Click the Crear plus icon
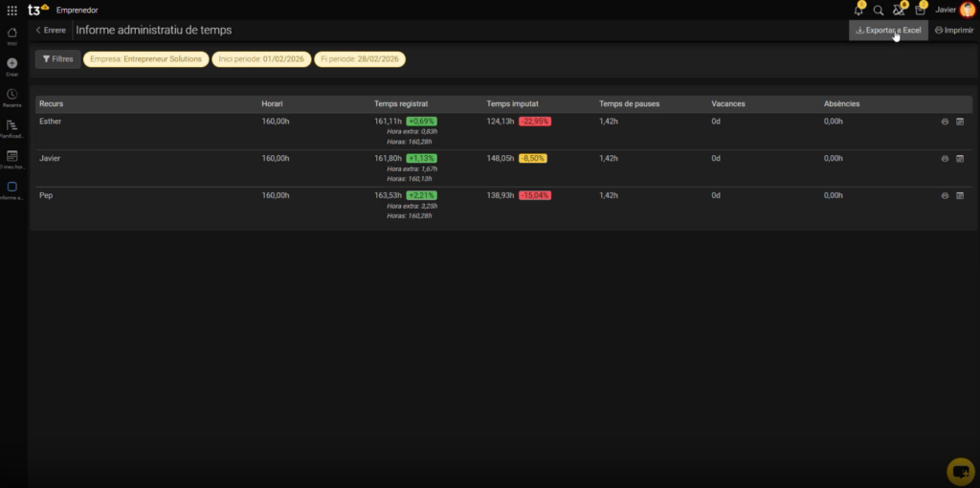This screenshot has height=488, width=980. tap(11, 65)
